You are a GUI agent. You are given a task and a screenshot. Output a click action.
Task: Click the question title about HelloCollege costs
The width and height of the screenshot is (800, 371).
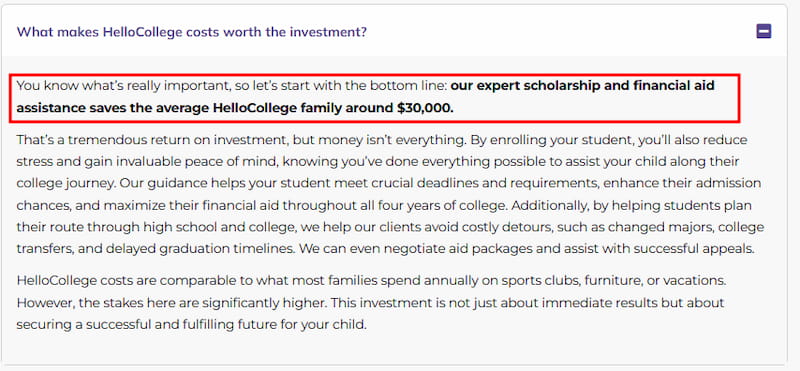click(x=191, y=32)
